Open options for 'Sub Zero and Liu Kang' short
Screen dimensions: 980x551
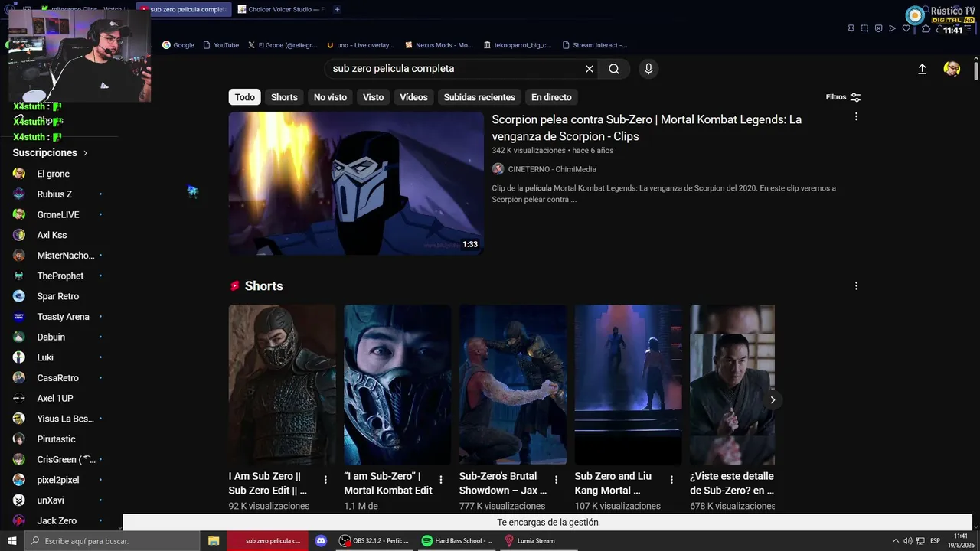point(671,480)
